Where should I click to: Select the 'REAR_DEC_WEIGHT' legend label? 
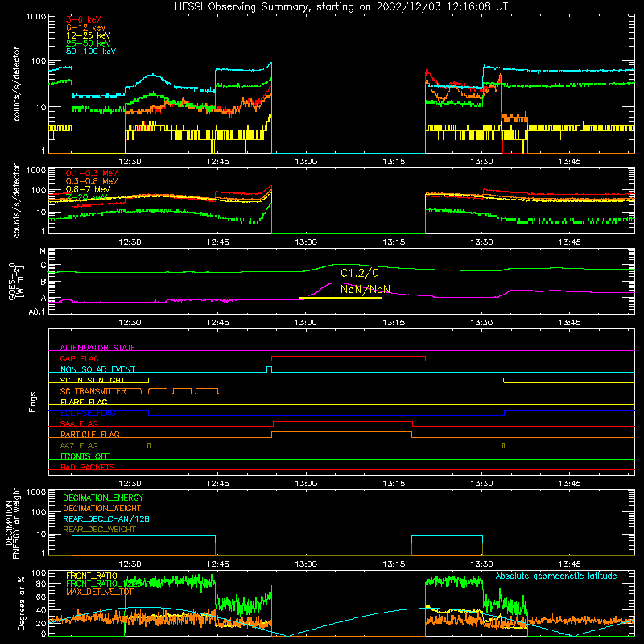point(99,530)
